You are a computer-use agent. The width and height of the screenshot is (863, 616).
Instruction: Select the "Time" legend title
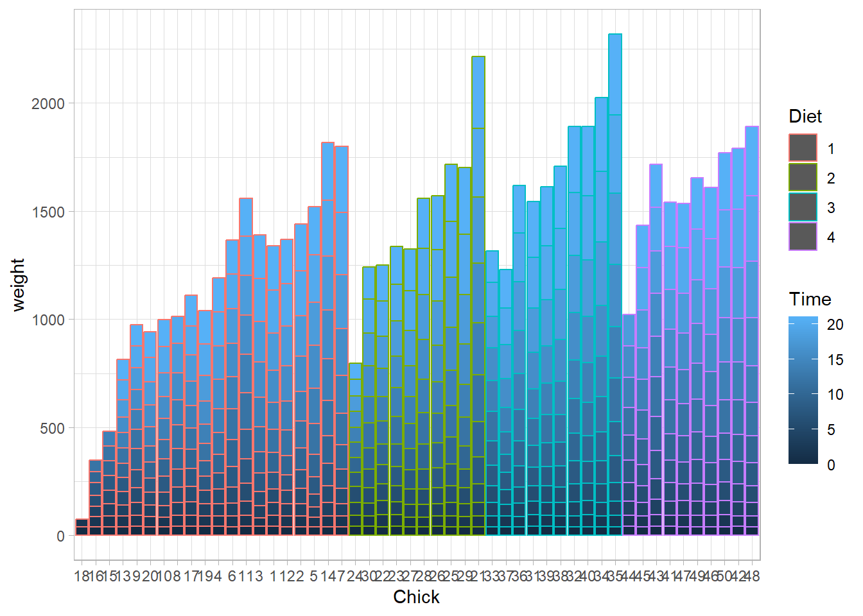810,299
